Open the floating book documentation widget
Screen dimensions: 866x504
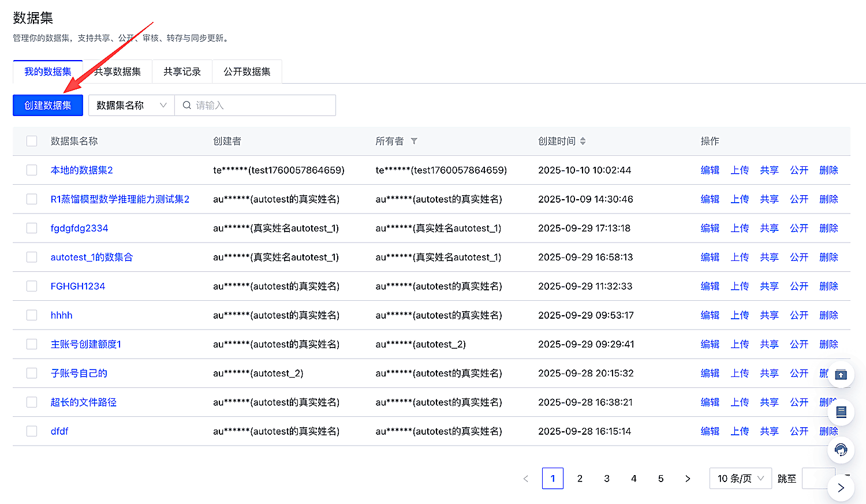[x=841, y=412]
